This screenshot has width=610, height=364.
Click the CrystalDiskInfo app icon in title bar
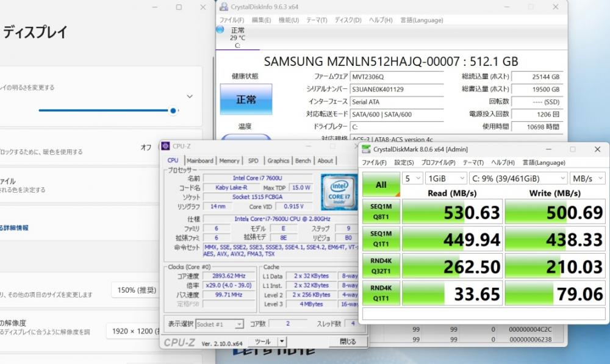pyautogui.click(x=224, y=7)
